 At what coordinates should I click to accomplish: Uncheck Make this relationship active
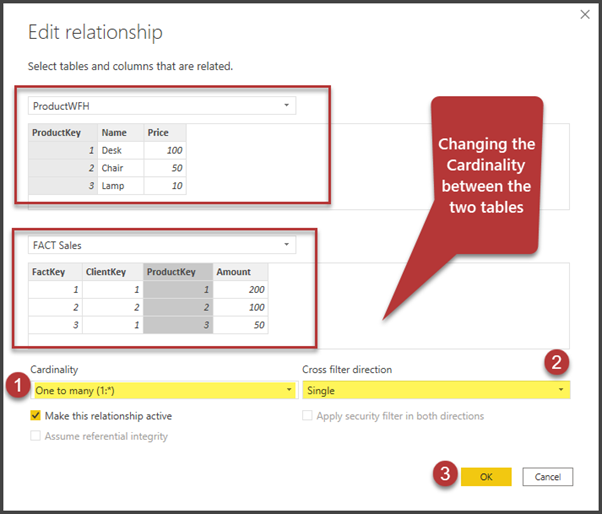pyautogui.click(x=35, y=415)
